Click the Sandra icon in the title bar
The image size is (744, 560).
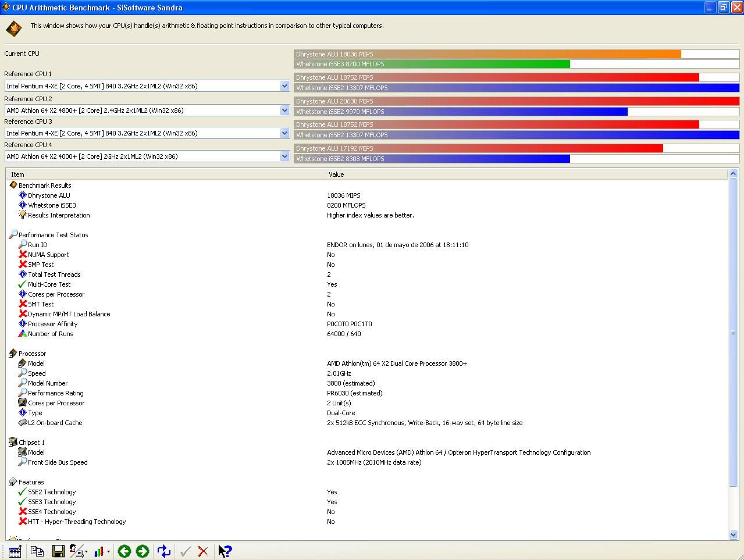tap(6, 8)
